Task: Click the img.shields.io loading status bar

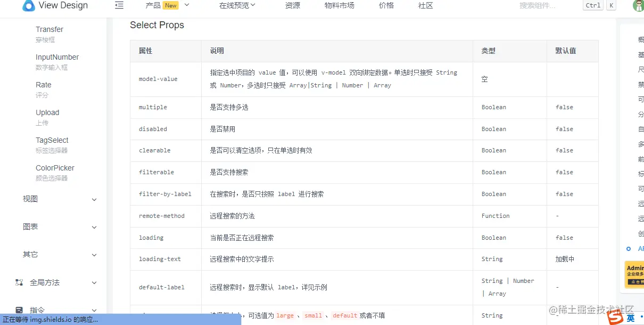Action: point(120,320)
